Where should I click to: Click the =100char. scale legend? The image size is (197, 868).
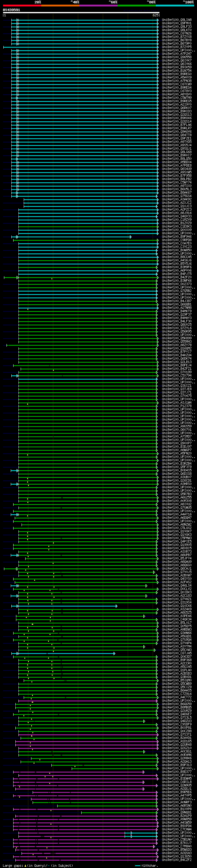147,865
